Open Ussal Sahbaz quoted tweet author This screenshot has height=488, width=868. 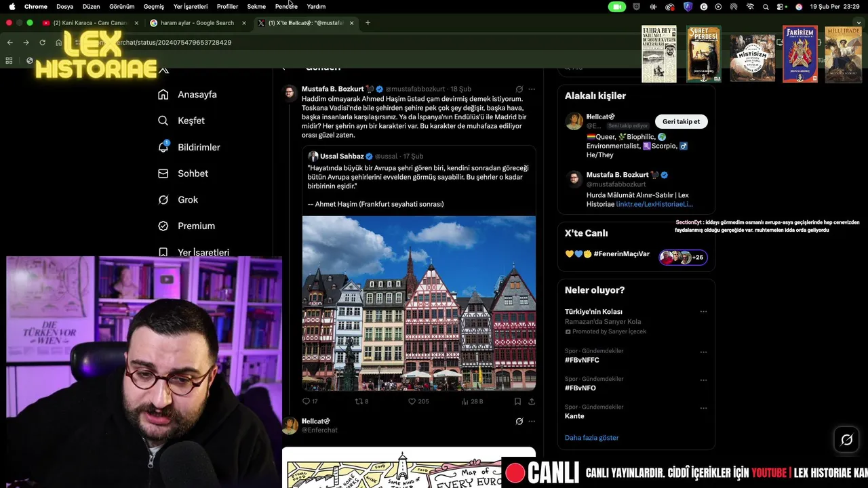click(342, 156)
